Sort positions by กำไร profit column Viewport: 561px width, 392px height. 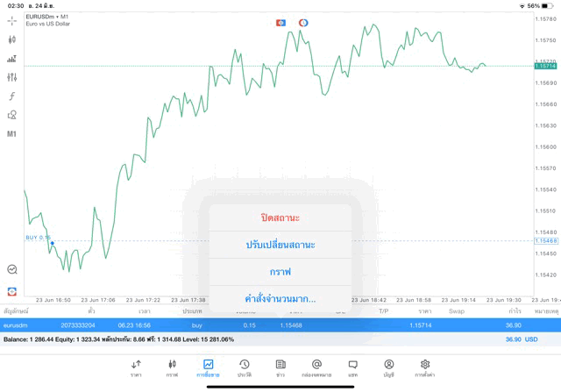(x=515, y=311)
